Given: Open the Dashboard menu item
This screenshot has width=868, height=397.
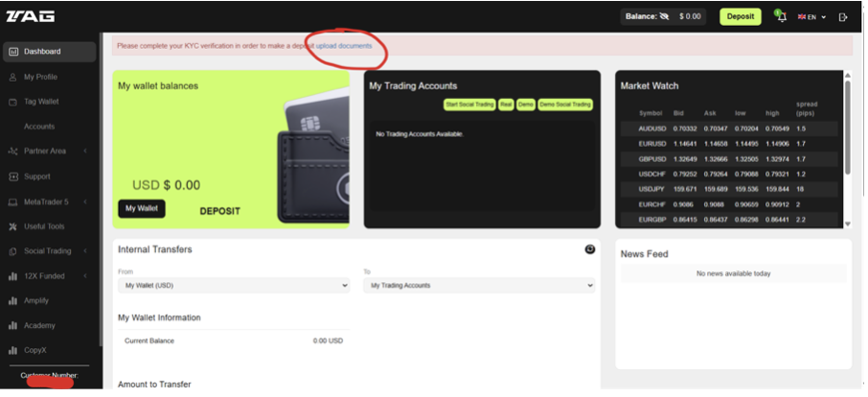Looking at the screenshot, I should pos(49,52).
